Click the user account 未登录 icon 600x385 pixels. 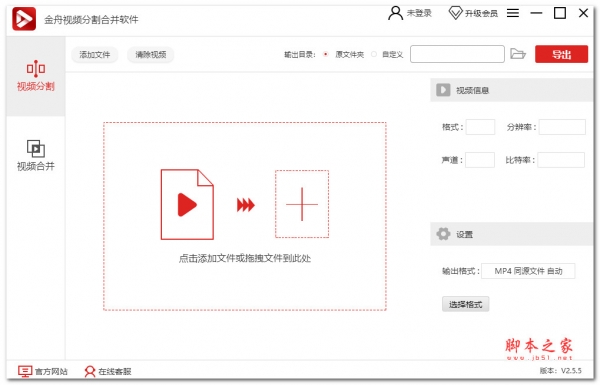tap(395, 13)
